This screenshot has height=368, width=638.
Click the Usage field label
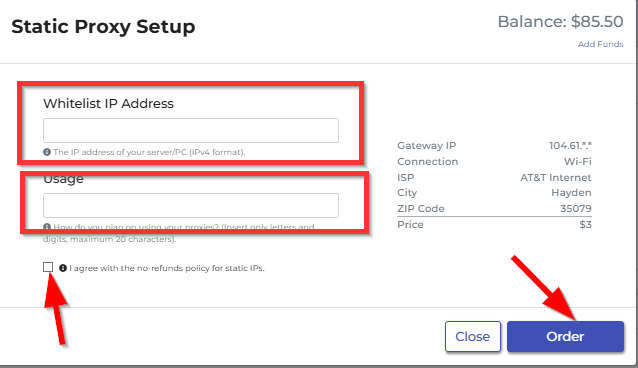tap(63, 179)
